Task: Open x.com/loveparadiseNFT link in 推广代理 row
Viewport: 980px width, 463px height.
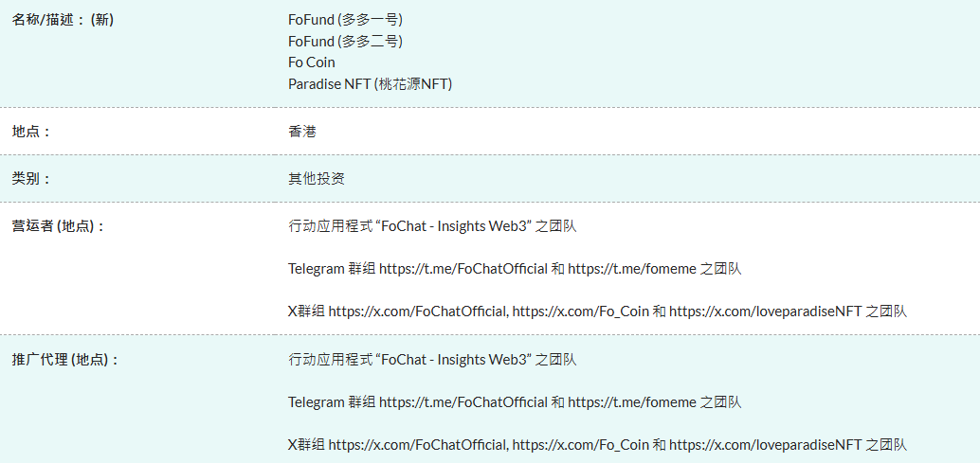Action: pos(765,444)
